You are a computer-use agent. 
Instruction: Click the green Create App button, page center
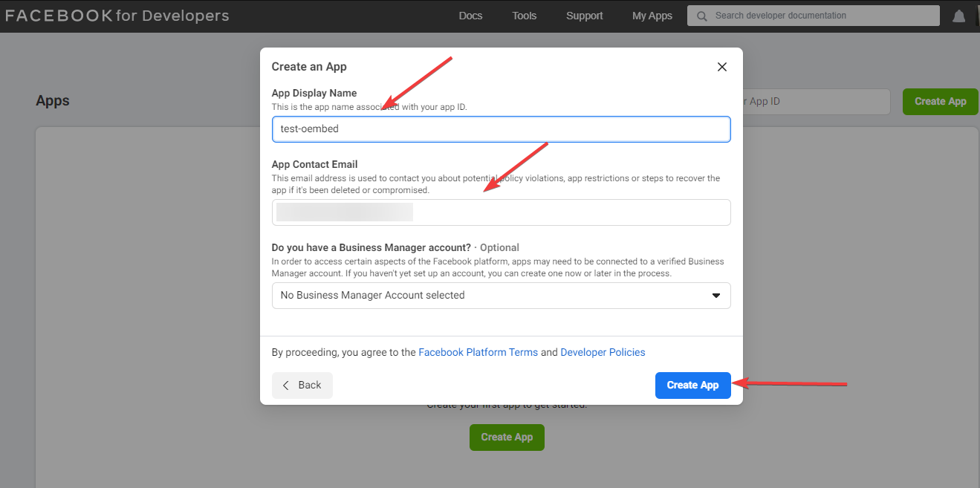click(507, 437)
